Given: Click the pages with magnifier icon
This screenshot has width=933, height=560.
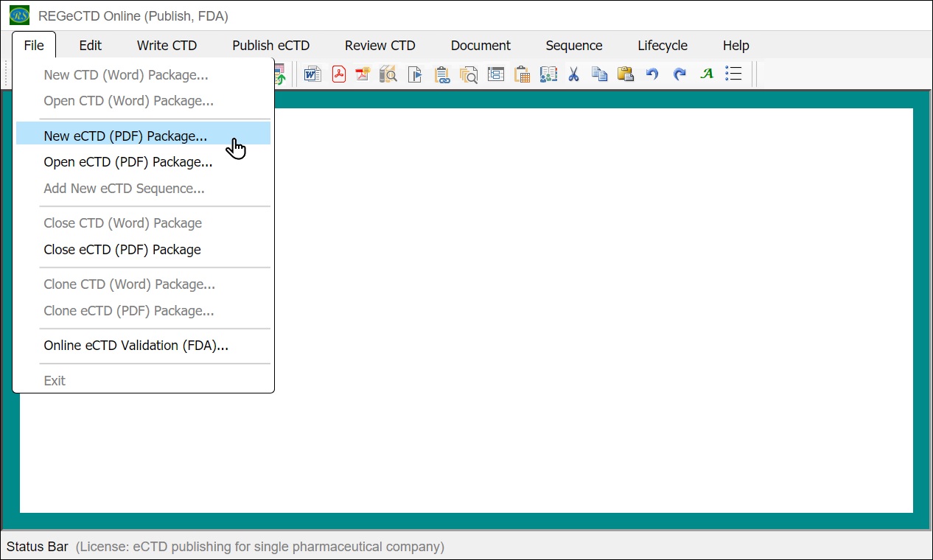Looking at the screenshot, I should click(469, 74).
